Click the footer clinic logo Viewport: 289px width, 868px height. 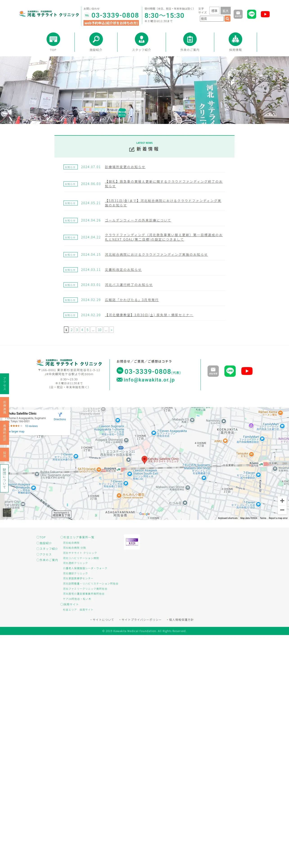69,363
